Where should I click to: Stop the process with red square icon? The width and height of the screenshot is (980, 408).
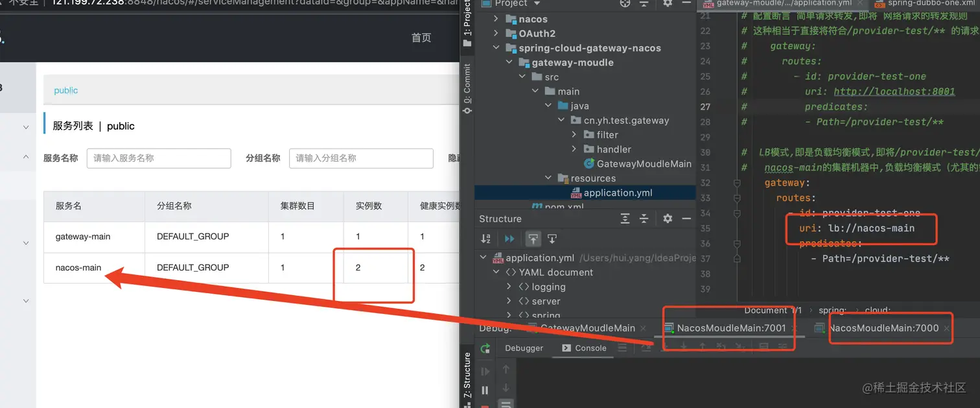tap(485, 405)
